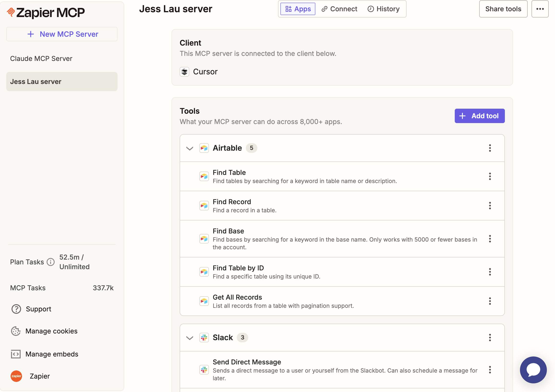Click the Plan Tasks label
555x392 pixels.
coord(27,262)
